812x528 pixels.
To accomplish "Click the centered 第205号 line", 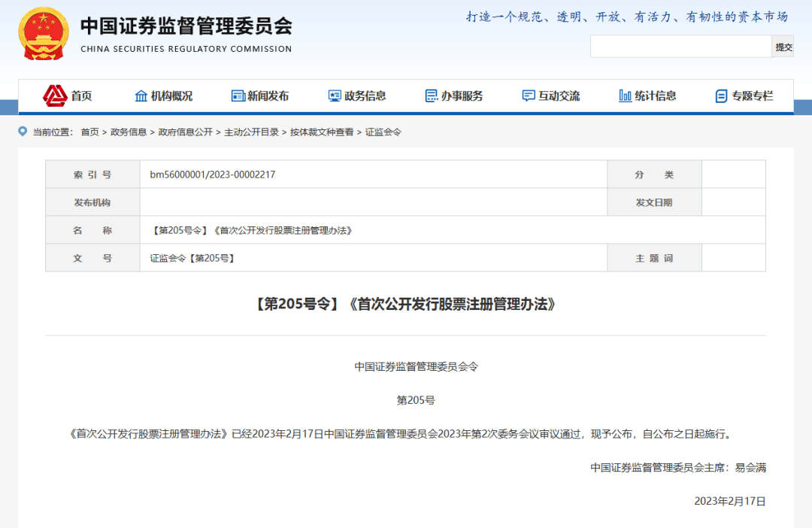I will [x=416, y=400].
